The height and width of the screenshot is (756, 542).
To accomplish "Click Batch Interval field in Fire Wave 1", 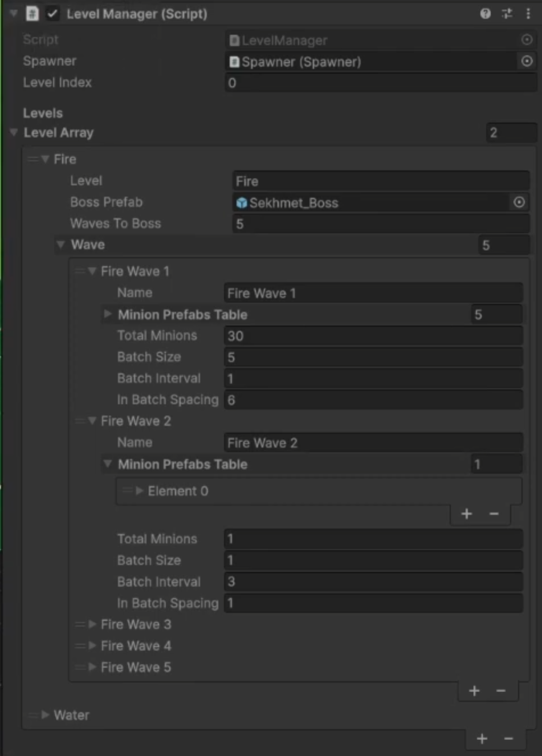I will pyautogui.click(x=373, y=379).
